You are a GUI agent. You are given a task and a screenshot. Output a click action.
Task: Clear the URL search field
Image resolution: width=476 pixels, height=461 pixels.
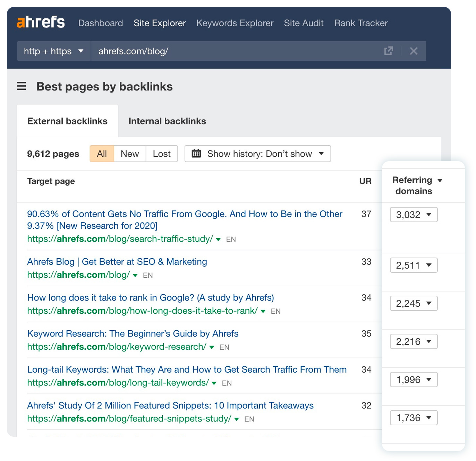(x=414, y=51)
